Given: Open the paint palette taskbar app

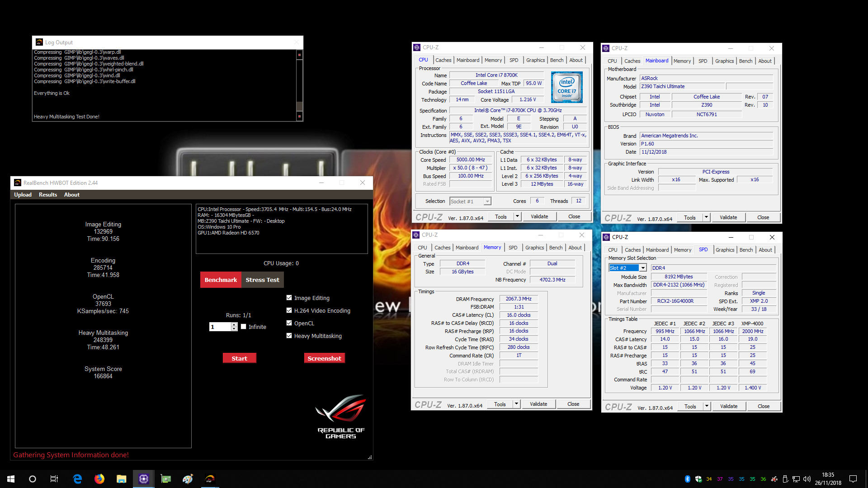Looking at the screenshot, I should pyautogui.click(x=188, y=479).
